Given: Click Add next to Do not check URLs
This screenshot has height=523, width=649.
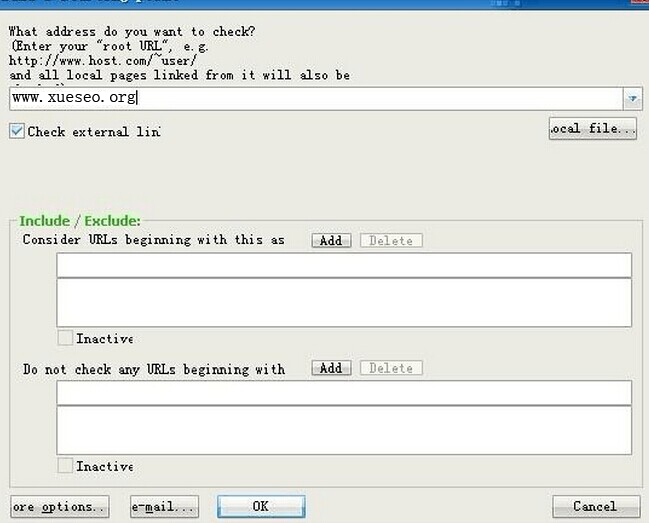Looking at the screenshot, I should coord(331,368).
